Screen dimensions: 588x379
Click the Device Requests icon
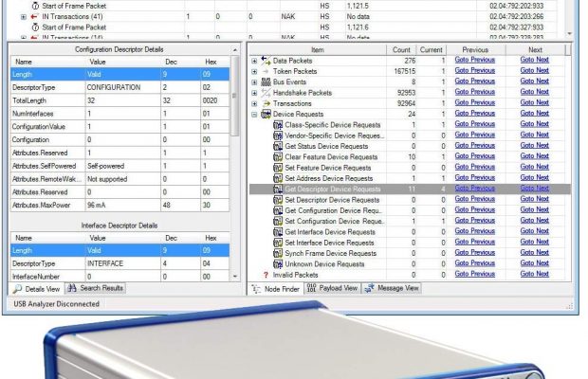(x=266, y=114)
